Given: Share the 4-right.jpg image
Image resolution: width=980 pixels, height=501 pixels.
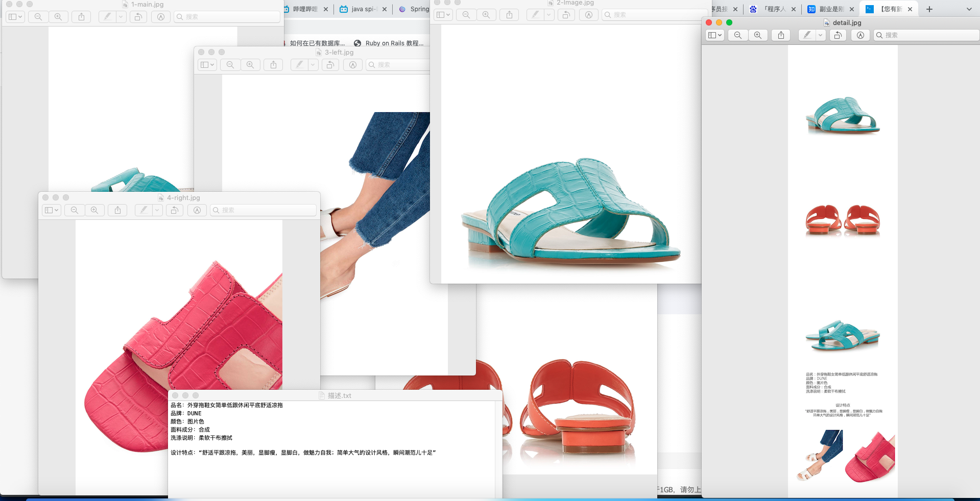Looking at the screenshot, I should (x=117, y=210).
